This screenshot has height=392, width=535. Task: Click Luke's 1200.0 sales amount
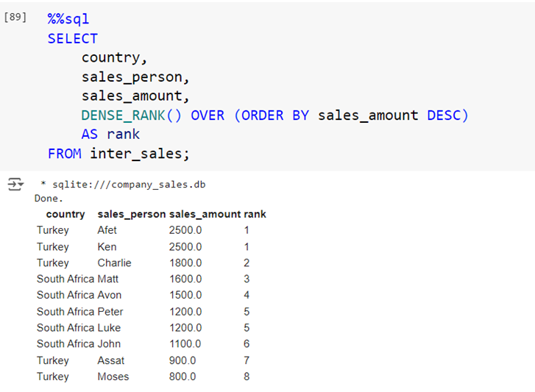pyautogui.click(x=185, y=327)
